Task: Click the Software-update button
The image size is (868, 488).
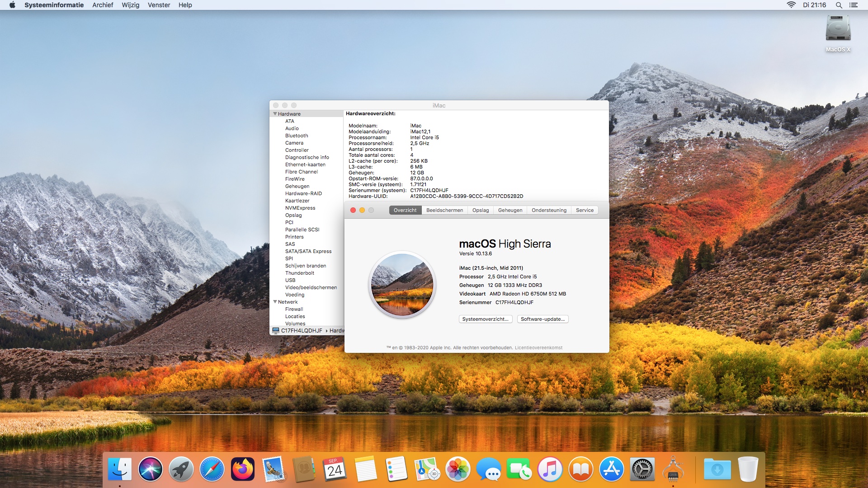Action: [x=542, y=319]
